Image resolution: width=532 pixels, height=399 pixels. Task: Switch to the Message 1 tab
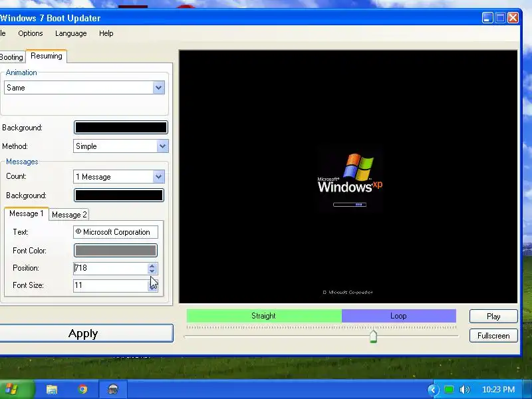pyautogui.click(x=27, y=213)
